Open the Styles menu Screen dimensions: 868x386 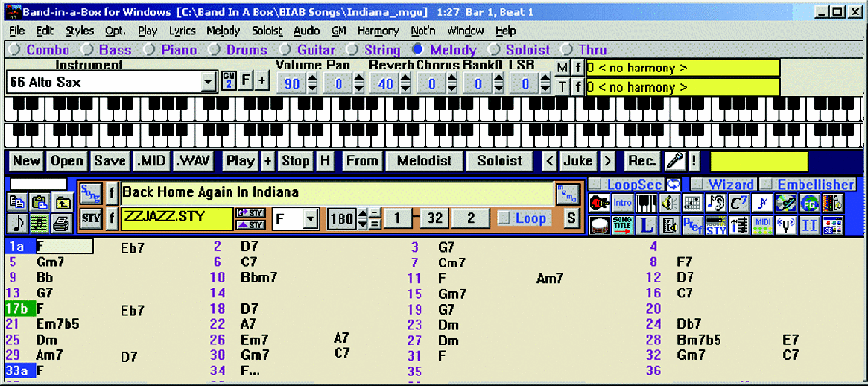[80, 31]
